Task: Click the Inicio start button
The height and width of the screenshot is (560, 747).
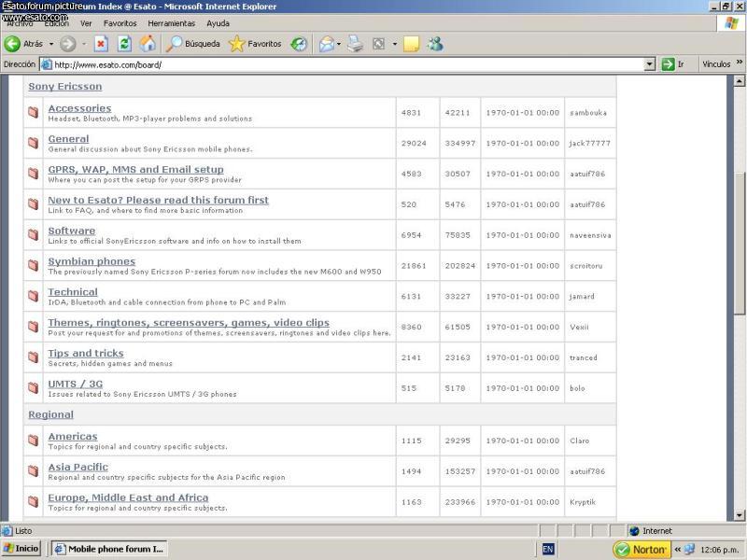Action: click(x=21, y=549)
